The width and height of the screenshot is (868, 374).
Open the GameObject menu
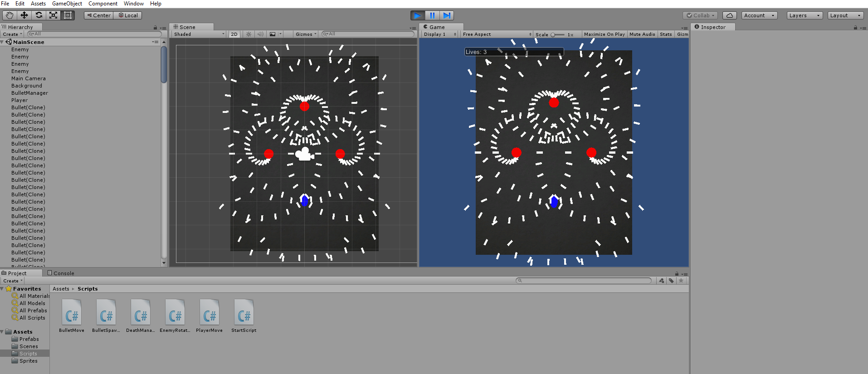[x=67, y=4]
